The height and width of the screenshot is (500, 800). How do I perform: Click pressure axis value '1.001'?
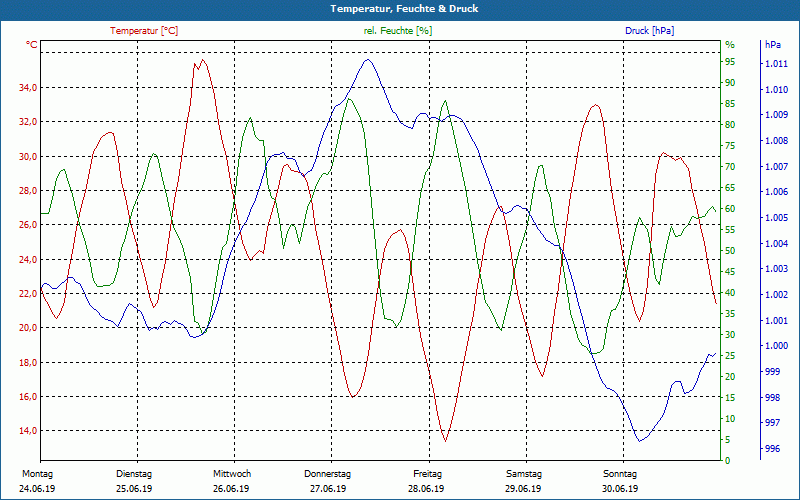(776, 321)
